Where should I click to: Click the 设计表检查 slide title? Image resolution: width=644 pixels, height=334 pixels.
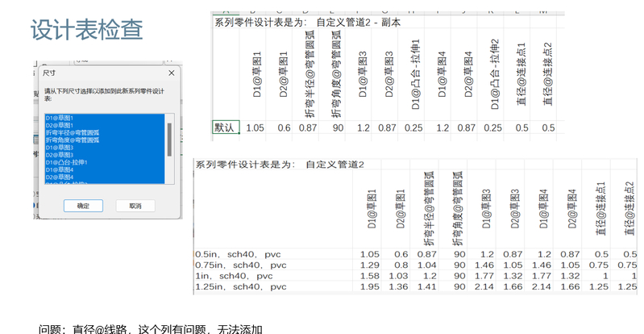coord(87,30)
